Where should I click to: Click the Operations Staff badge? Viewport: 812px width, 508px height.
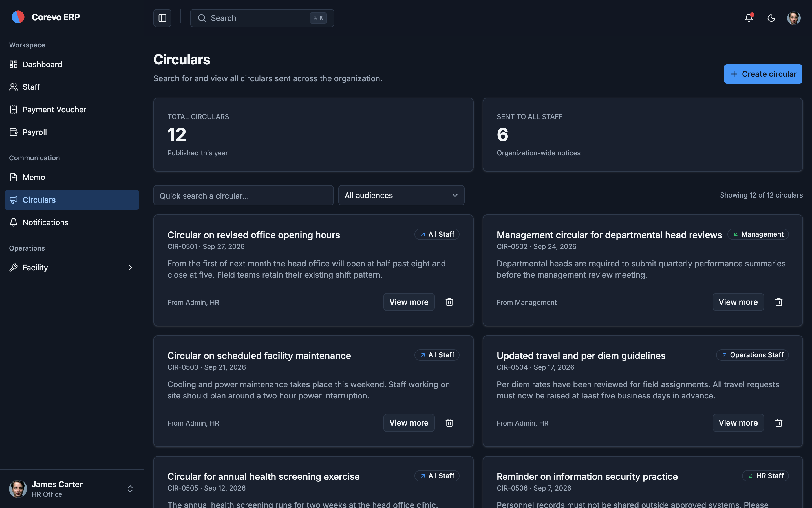tap(752, 355)
